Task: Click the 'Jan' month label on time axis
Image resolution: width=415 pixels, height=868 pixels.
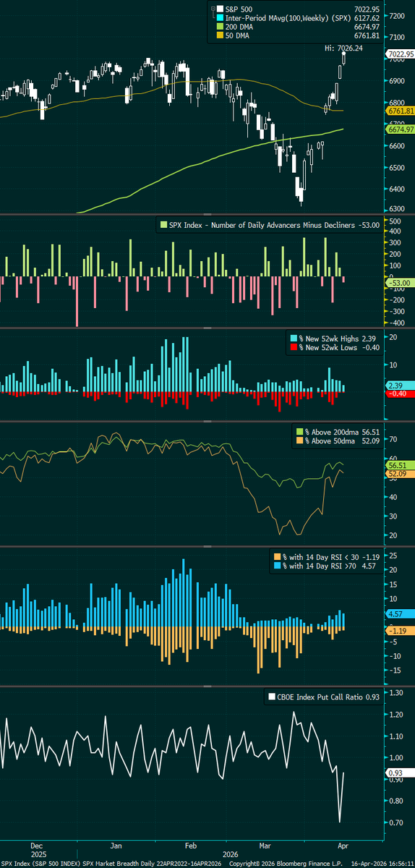Action: coord(116,844)
